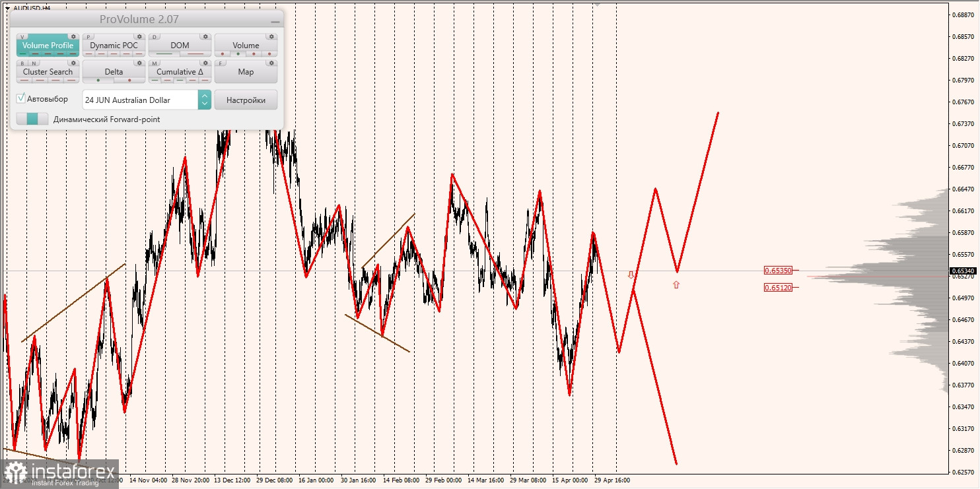Select green dot segment under Volume
The width and height of the screenshot is (980, 489).
(x=238, y=54)
